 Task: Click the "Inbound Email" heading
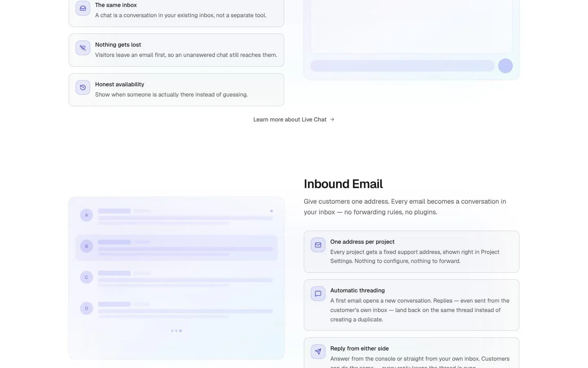[x=343, y=184]
